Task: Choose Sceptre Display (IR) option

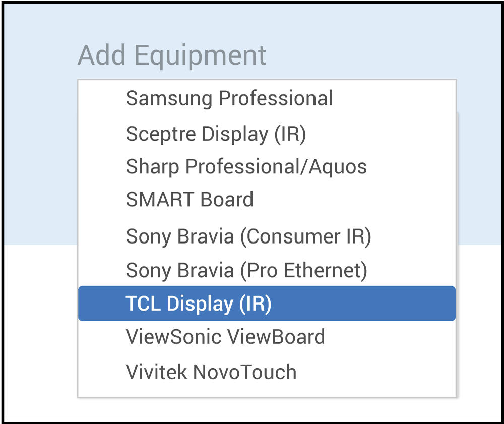Action: pyautogui.click(x=216, y=134)
